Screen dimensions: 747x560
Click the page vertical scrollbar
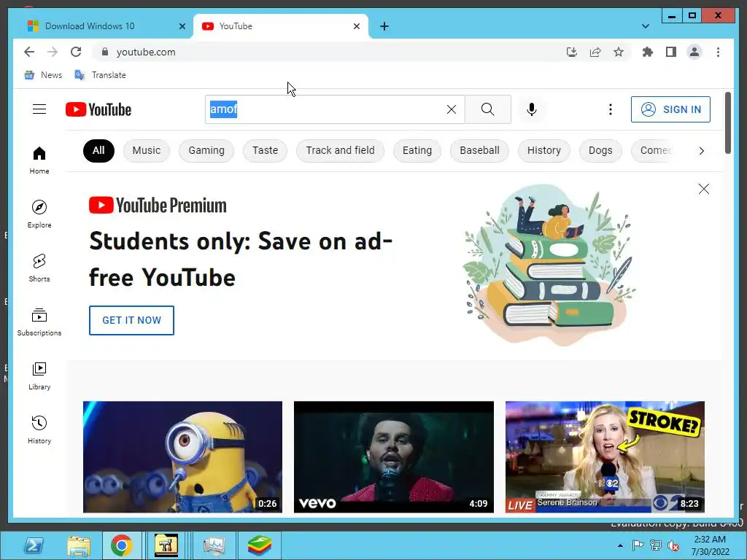tap(727, 122)
